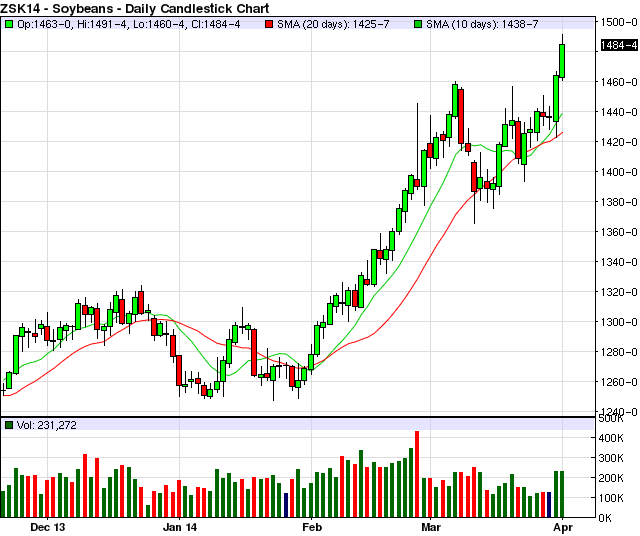Click the Jan 14 date axis label
This screenshot has height=536, width=640.
[180, 527]
